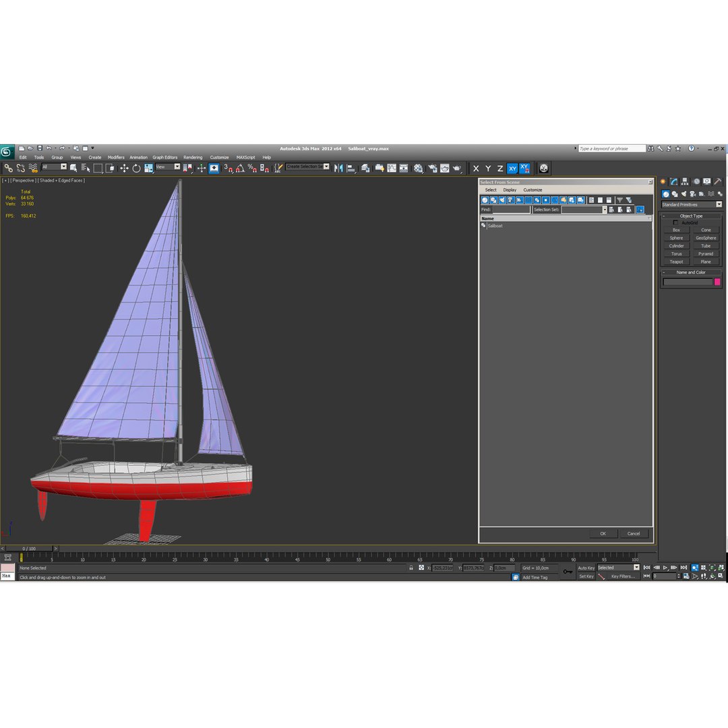Click the Unlink Selection tool
Screen dimensions: 728x728
(20, 168)
